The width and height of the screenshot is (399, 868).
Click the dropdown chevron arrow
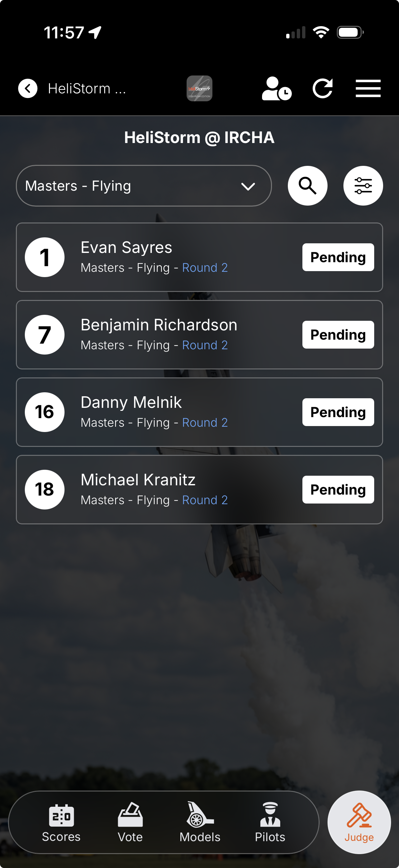tap(248, 186)
